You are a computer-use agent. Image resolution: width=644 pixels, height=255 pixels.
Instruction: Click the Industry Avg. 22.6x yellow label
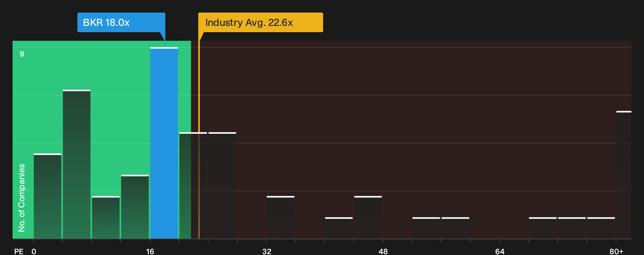tap(260, 22)
